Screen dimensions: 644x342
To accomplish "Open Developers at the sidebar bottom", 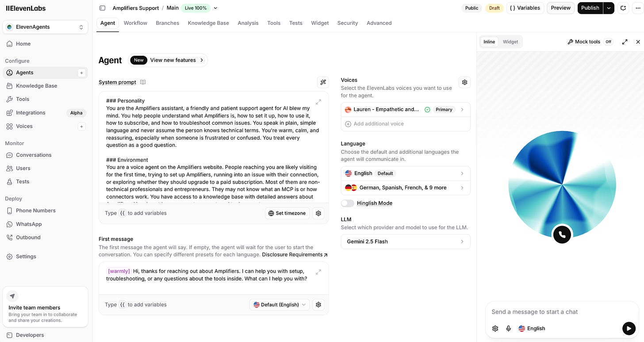I will pos(46,335).
